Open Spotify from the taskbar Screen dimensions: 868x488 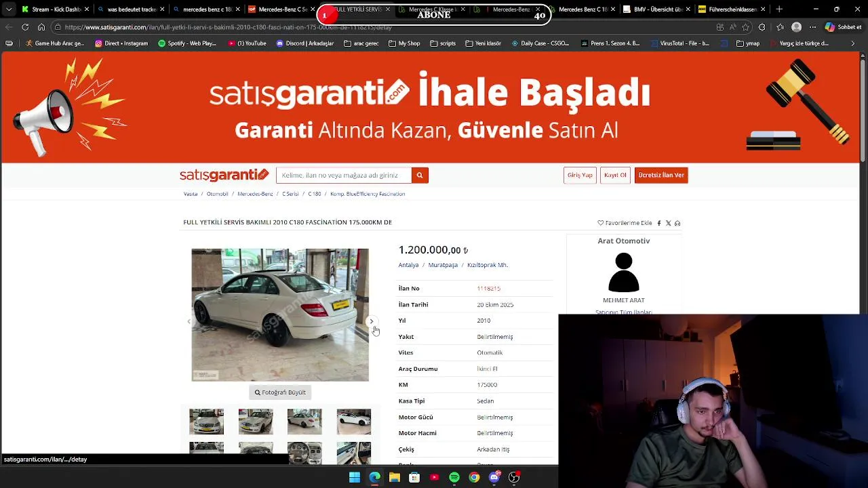click(x=454, y=477)
